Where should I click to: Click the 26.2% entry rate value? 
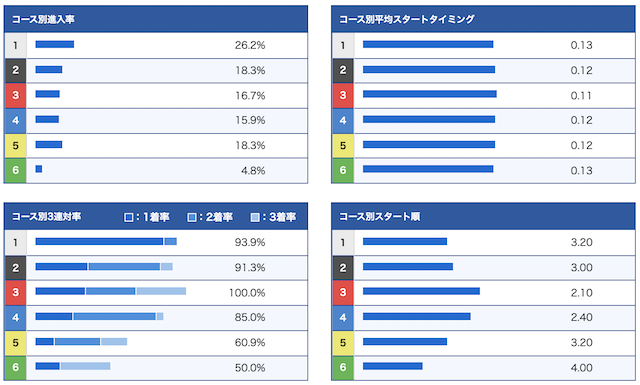(250, 45)
